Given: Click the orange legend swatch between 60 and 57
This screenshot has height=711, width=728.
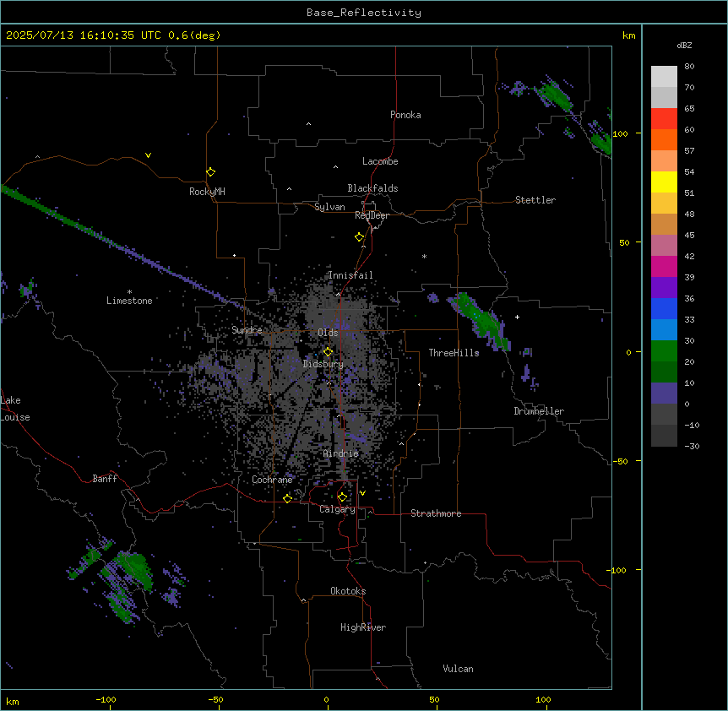Looking at the screenshot, I should click(664, 139).
